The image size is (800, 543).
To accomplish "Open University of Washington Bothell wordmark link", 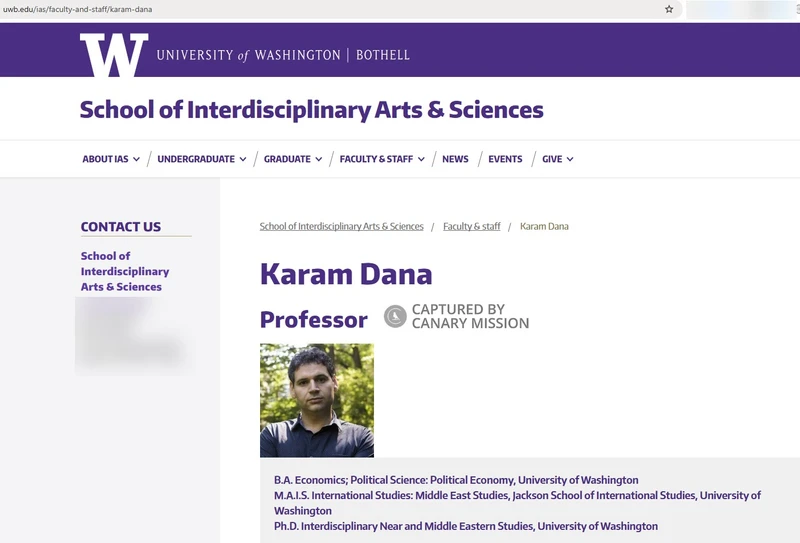I will tap(283, 55).
